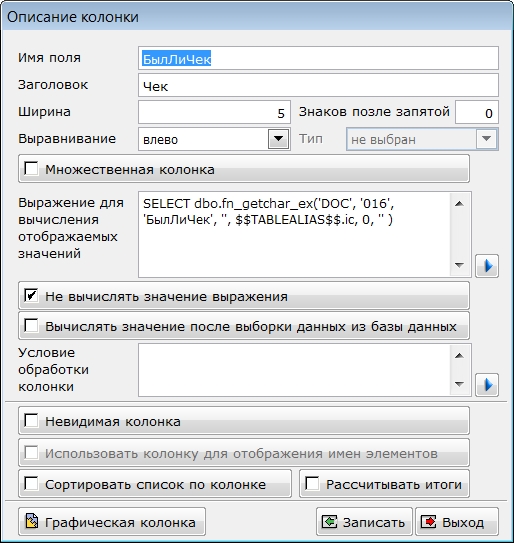Image resolution: width=514 pixels, height=543 pixels.
Task: Enable Сортировать список по колонке
Action: 32,484
